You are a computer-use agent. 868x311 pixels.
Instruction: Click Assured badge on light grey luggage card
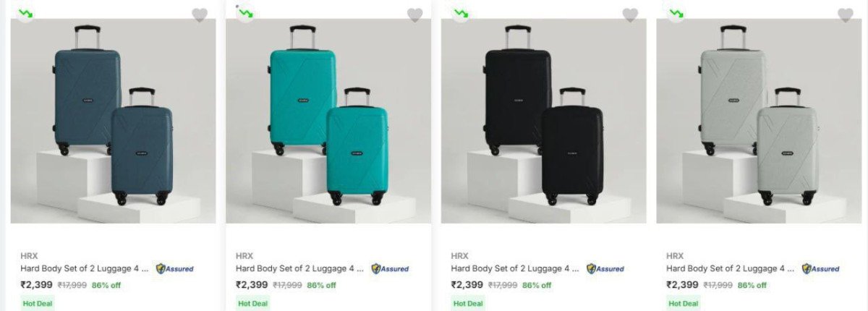[821, 269]
